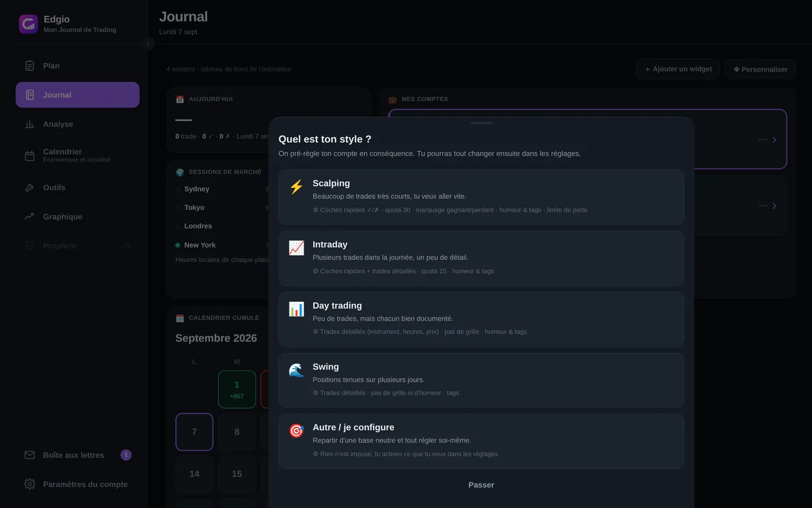Screen dimensions: 812x508
Task: Click the Aujourd'hui calendar icon
Action: click(x=180, y=99)
